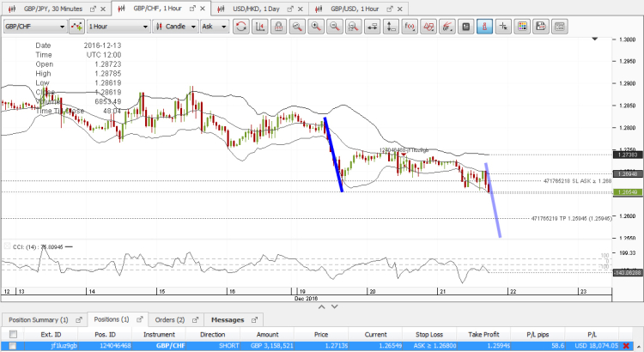Open the lines drawing tool menu
The width and height of the screenshot is (644, 352).
pyautogui.click(x=447, y=27)
